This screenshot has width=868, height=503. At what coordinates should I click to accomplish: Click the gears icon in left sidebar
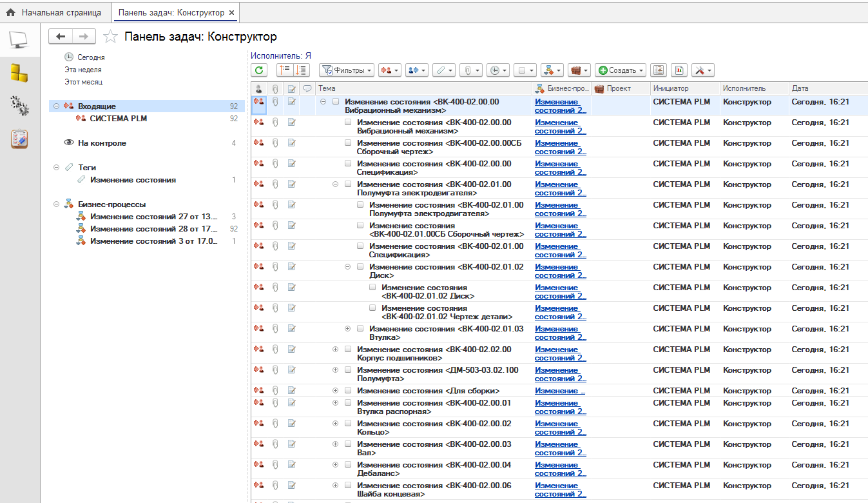(x=19, y=106)
